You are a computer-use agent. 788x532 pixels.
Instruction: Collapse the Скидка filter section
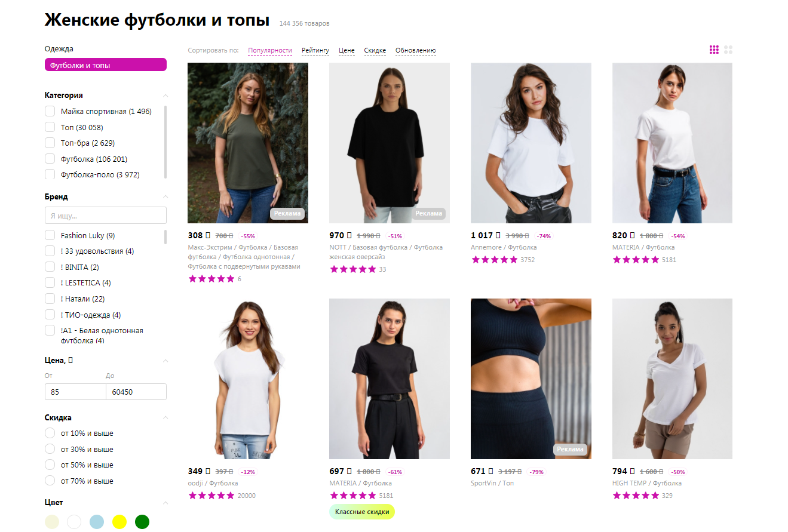(165, 418)
